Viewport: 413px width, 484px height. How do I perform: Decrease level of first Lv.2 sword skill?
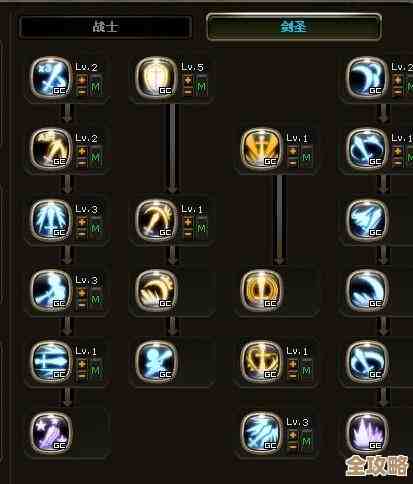82,91
